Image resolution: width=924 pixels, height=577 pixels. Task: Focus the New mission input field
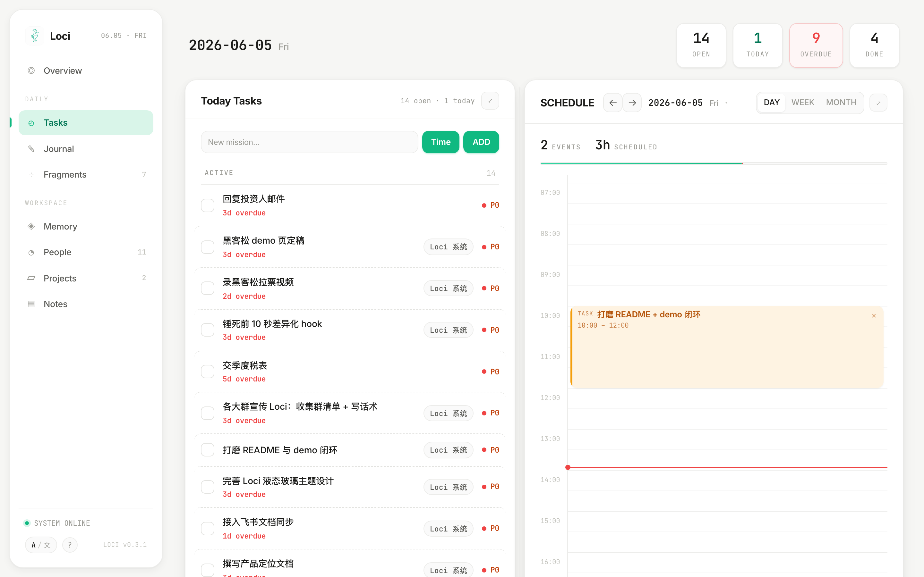coord(310,142)
